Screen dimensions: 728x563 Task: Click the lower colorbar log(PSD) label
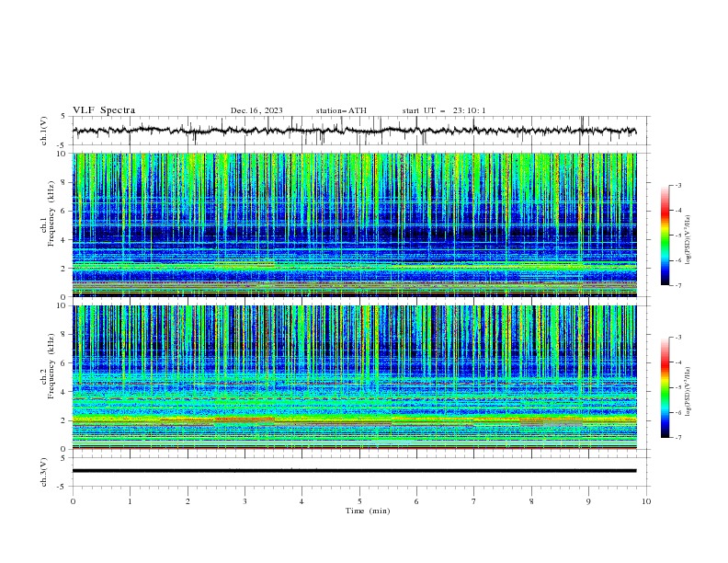[x=688, y=392]
